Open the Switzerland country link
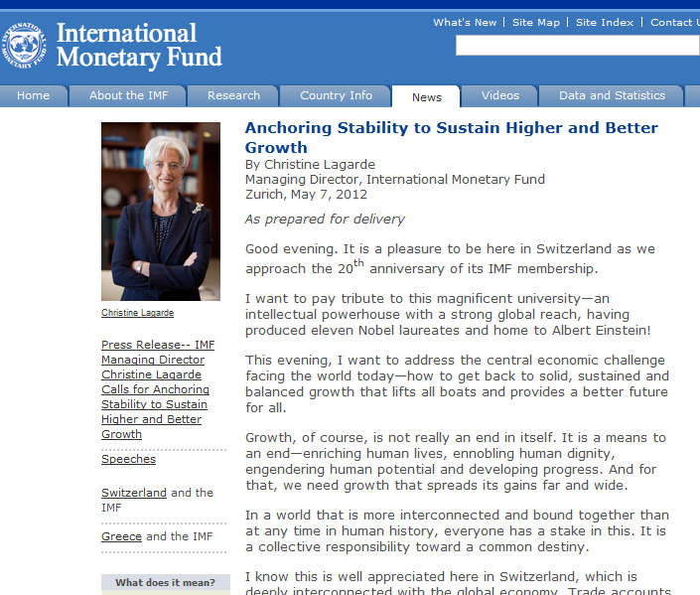 tap(133, 493)
